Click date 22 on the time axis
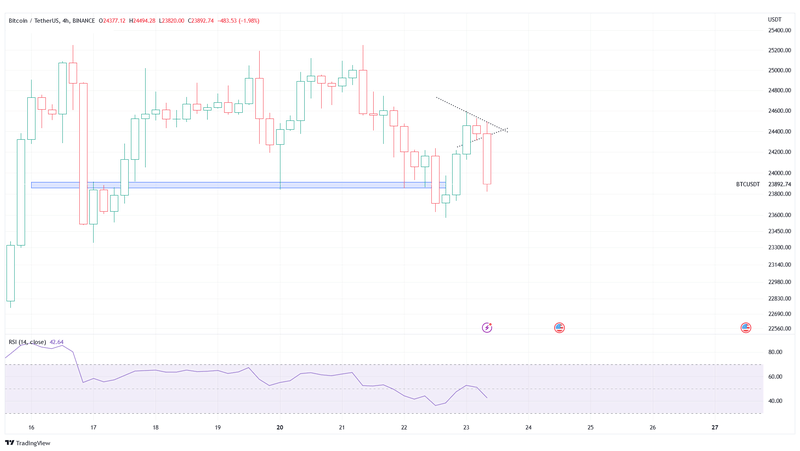This screenshot has width=800, height=451. pyautogui.click(x=404, y=428)
